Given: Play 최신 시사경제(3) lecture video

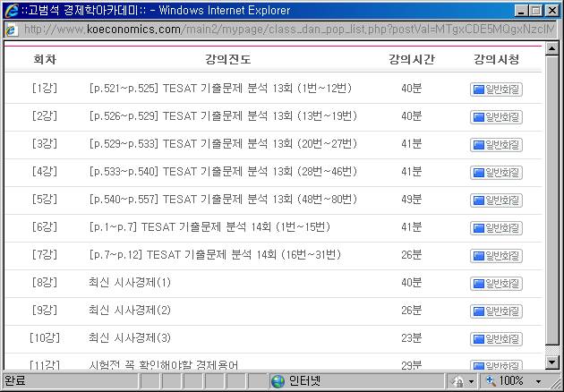Looking at the screenshot, I should [x=496, y=339].
